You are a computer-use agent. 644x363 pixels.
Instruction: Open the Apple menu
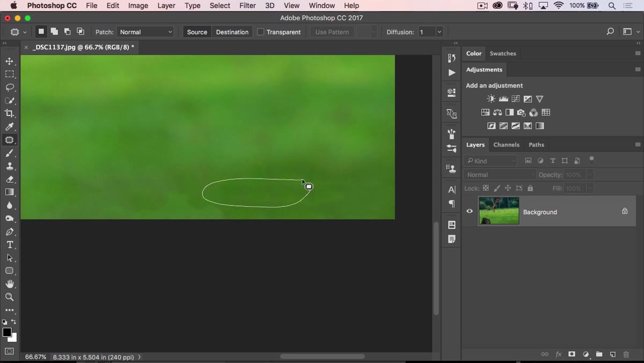click(x=13, y=5)
